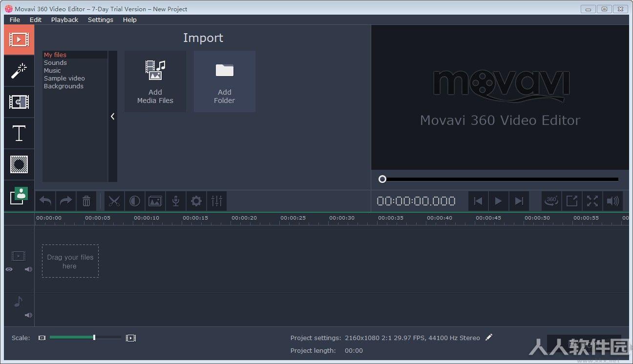Enter fullscreen preview mode
Viewport: 633px width, 364px height.
(592, 201)
